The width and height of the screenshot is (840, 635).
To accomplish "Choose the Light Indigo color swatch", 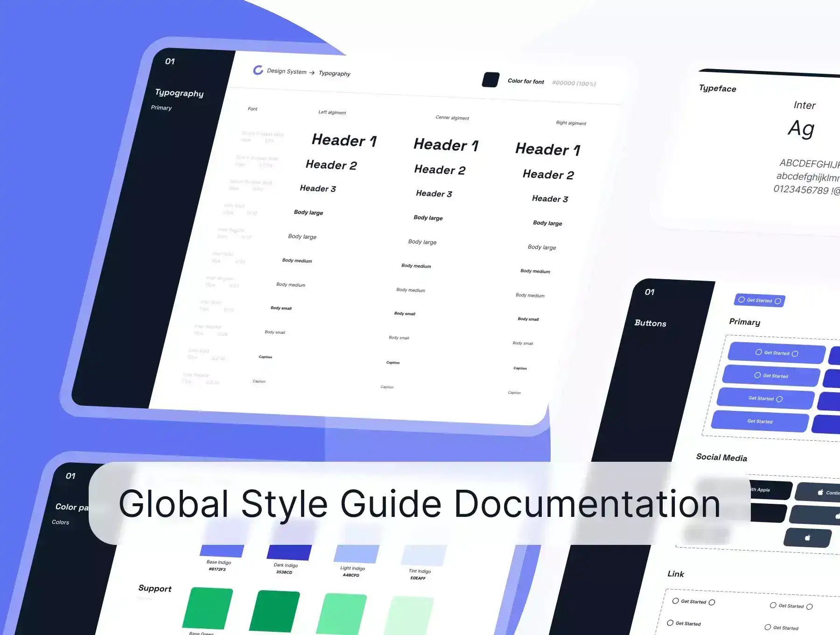I will (x=356, y=554).
